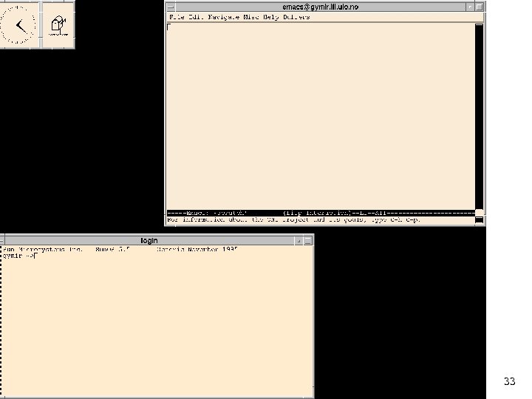Click the scratch buffer text area
The width and height of the screenshot is (532, 399).
321,117
